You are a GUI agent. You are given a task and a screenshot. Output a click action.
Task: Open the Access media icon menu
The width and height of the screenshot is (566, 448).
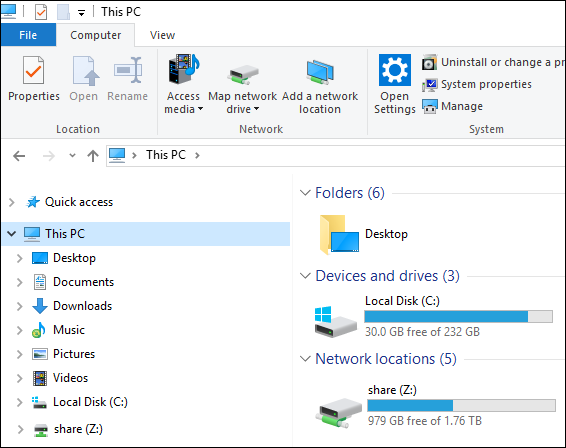click(183, 69)
